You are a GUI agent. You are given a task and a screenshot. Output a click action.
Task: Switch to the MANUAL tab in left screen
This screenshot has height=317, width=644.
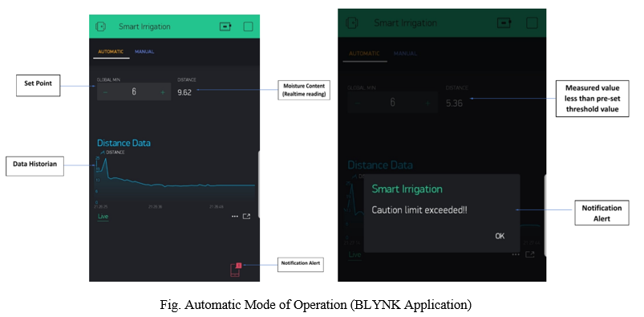[144, 52]
